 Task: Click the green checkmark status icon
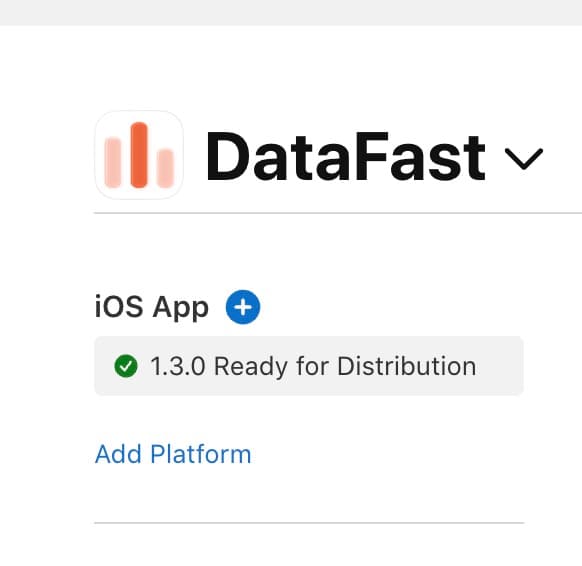pos(126,366)
